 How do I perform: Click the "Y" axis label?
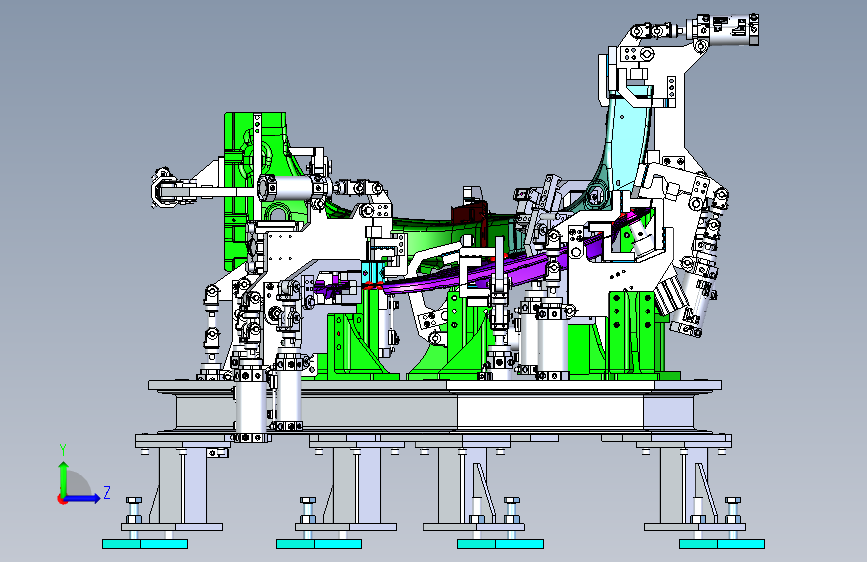click(63, 450)
